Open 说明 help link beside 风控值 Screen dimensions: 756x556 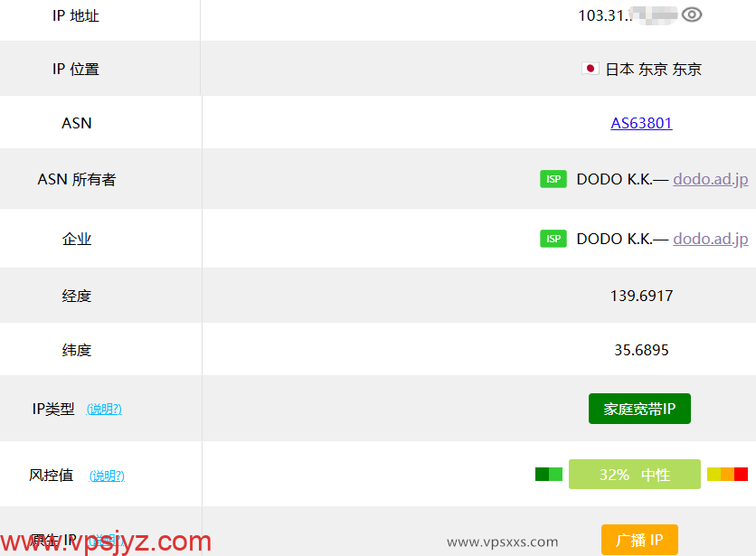point(107,476)
